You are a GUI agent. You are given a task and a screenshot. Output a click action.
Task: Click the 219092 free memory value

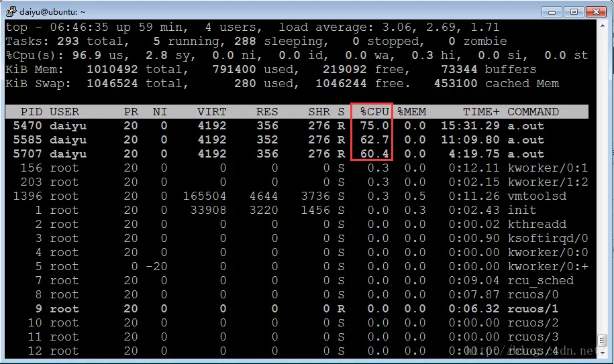coord(345,70)
